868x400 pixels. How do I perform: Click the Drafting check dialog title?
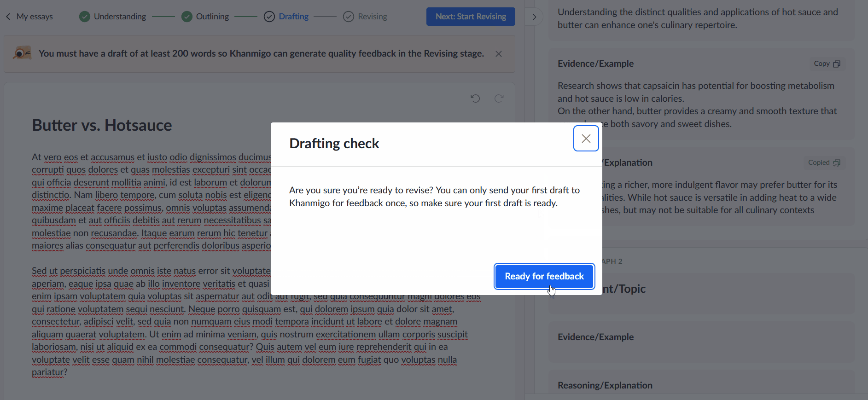click(x=334, y=144)
